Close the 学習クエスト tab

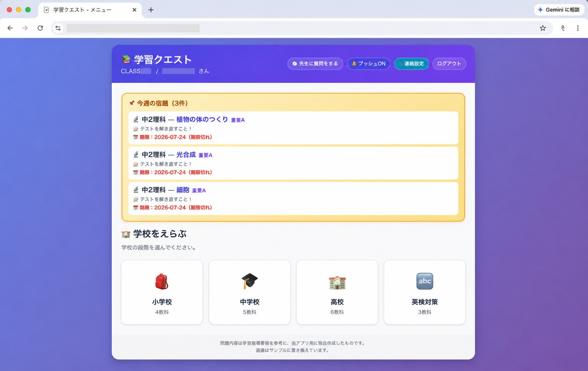pos(134,10)
